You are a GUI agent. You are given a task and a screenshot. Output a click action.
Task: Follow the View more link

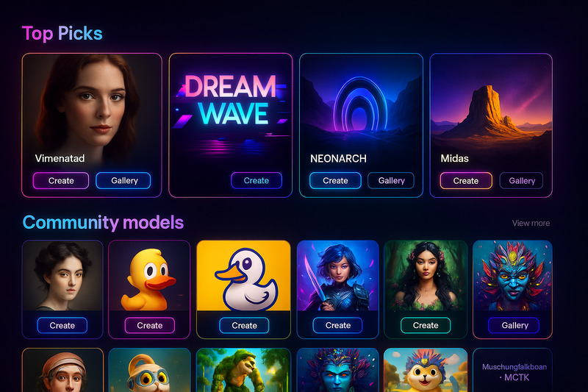[x=531, y=223]
